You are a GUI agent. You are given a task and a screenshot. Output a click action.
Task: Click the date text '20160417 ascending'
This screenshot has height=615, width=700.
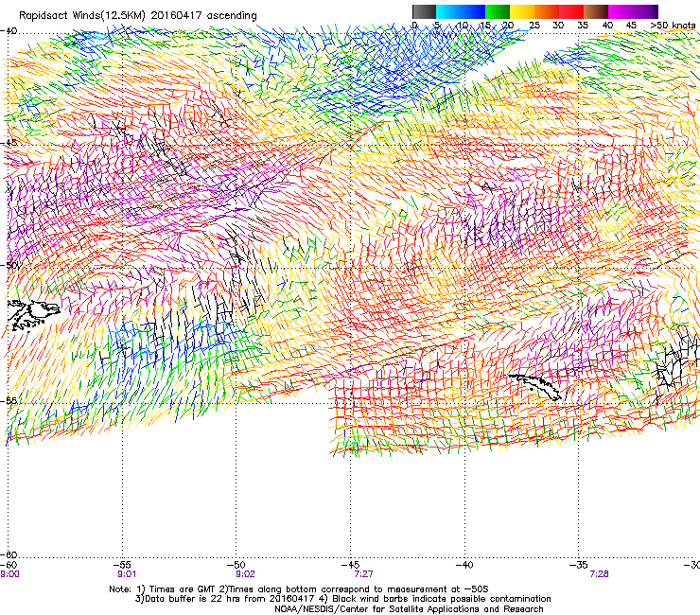click(x=203, y=16)
